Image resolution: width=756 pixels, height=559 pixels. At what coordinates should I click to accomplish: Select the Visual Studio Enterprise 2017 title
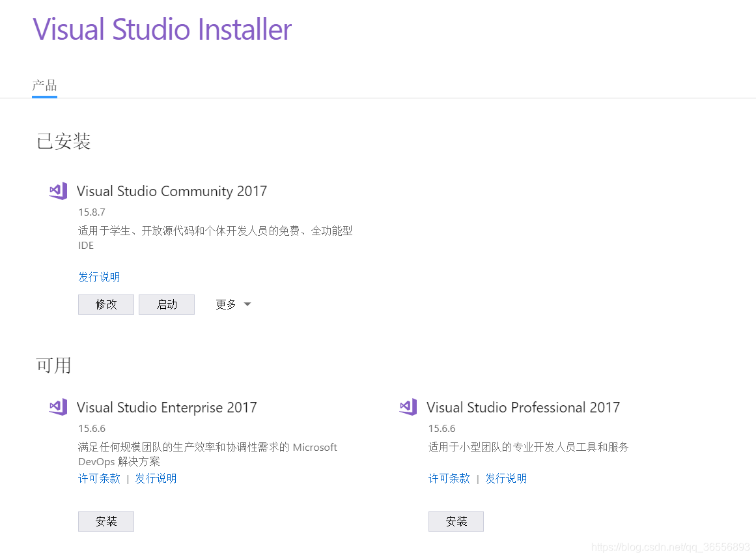[x=167, y=408]
